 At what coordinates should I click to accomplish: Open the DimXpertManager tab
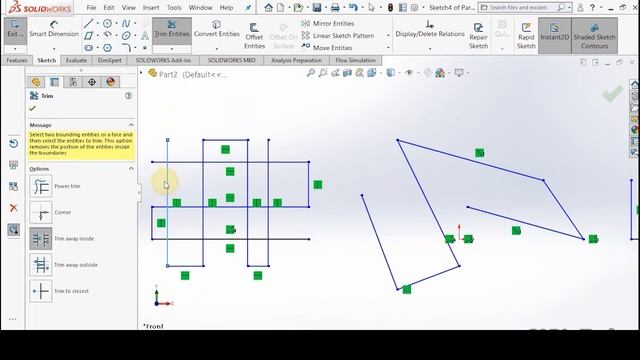tap(92, 82)
